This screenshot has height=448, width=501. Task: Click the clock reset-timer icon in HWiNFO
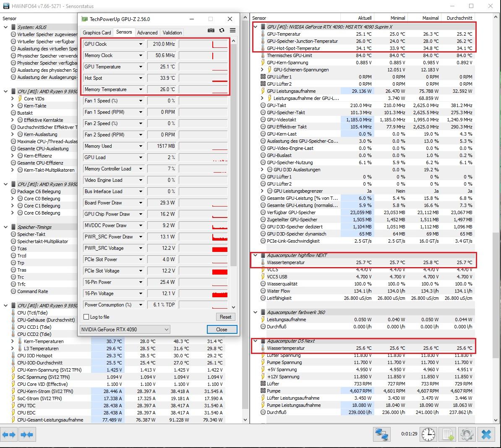pyautogui.click(x=428, y=434)
